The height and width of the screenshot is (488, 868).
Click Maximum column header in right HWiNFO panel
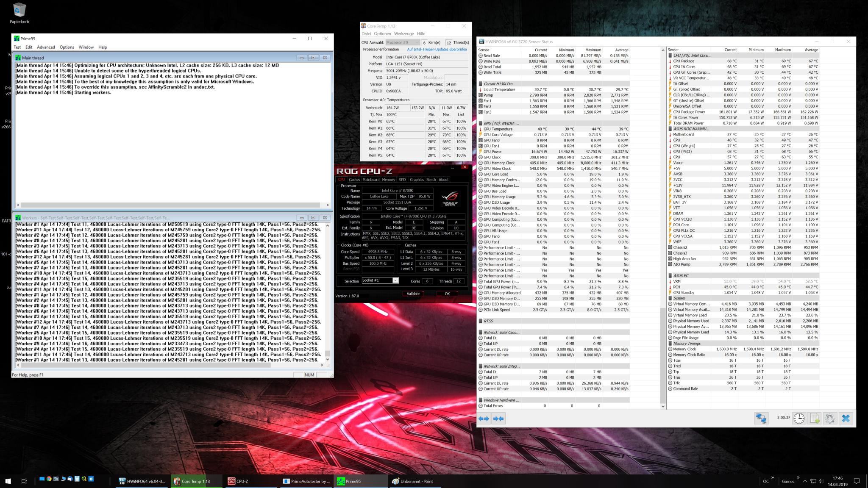pos(782,50)
